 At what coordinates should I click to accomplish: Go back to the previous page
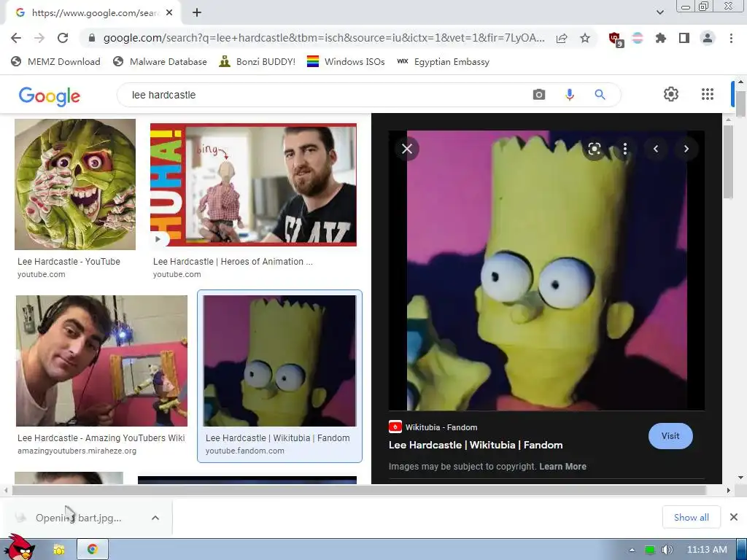click(x=16, y=38)
